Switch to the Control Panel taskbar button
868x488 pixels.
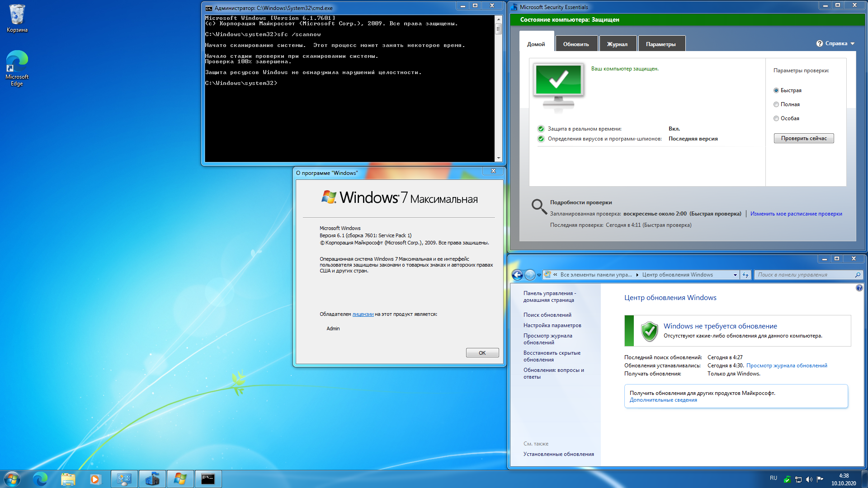(124, 479)
